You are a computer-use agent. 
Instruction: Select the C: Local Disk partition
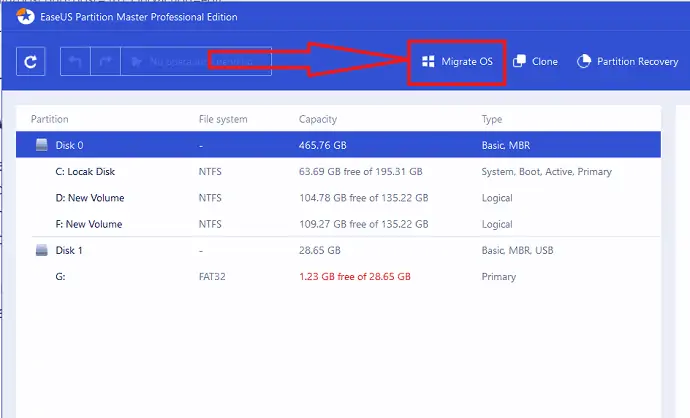coord(338,172)
